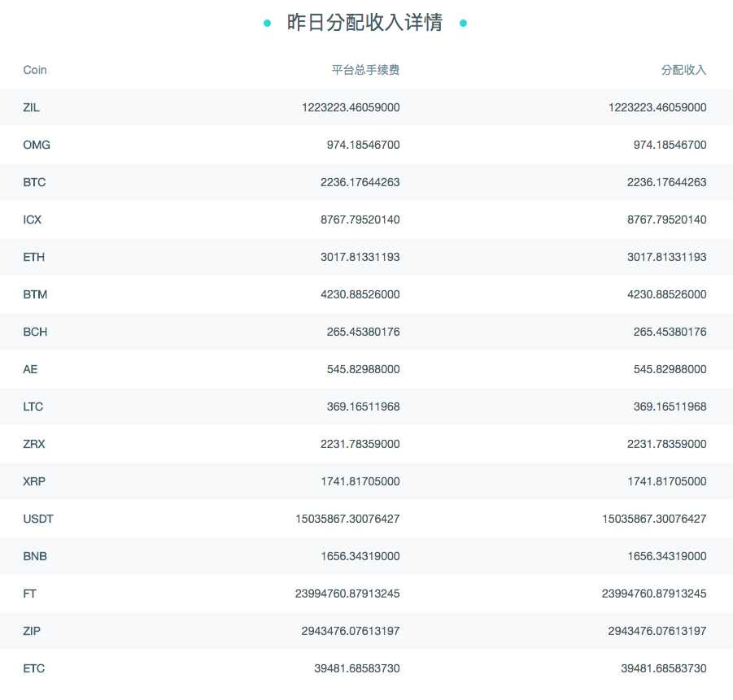Click ETH total fee 3017.81331193

coord(360,257)
